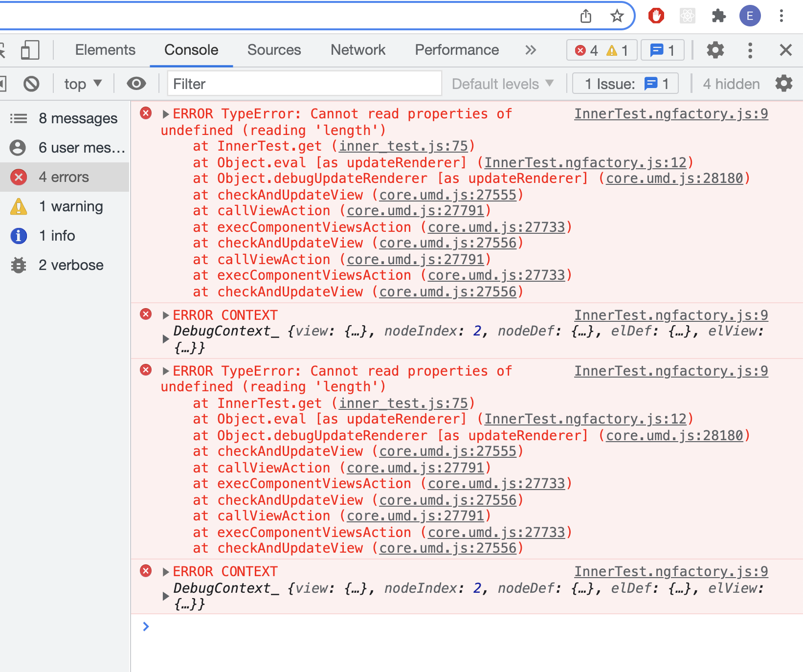The height and width of the screenshot is (672, 803).
Task: Filter console to info messages
Action: pos(57,235)
